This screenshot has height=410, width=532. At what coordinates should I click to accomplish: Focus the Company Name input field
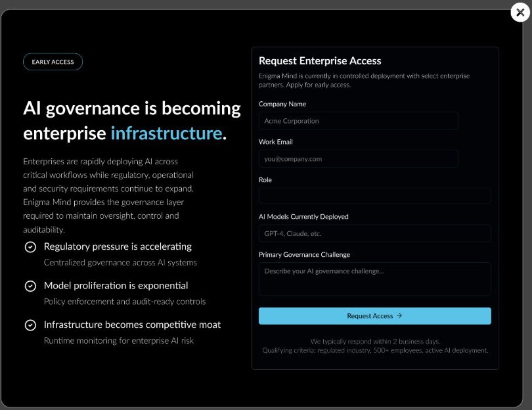pos(359,121)
